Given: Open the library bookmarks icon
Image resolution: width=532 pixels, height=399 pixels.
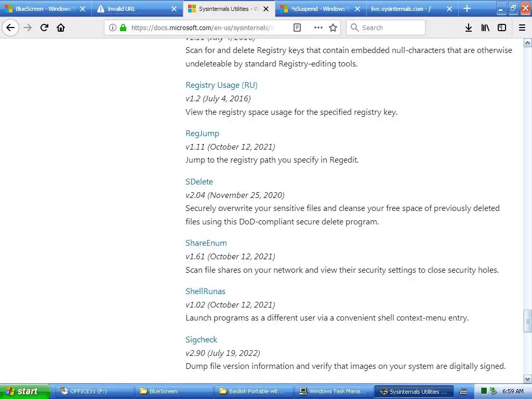Looking at the screenshot, I should pos(485,28).
